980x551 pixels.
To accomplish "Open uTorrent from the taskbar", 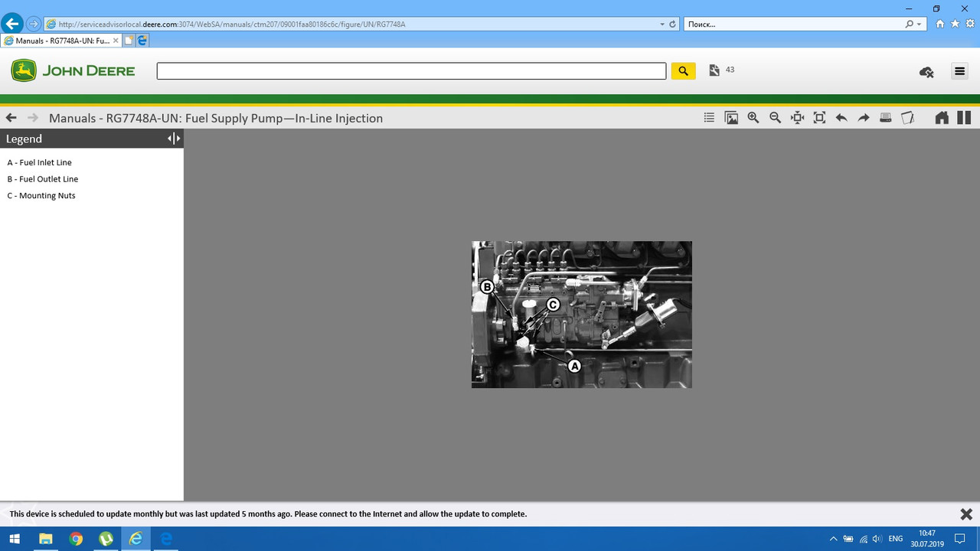I will [x=106, y=539].
